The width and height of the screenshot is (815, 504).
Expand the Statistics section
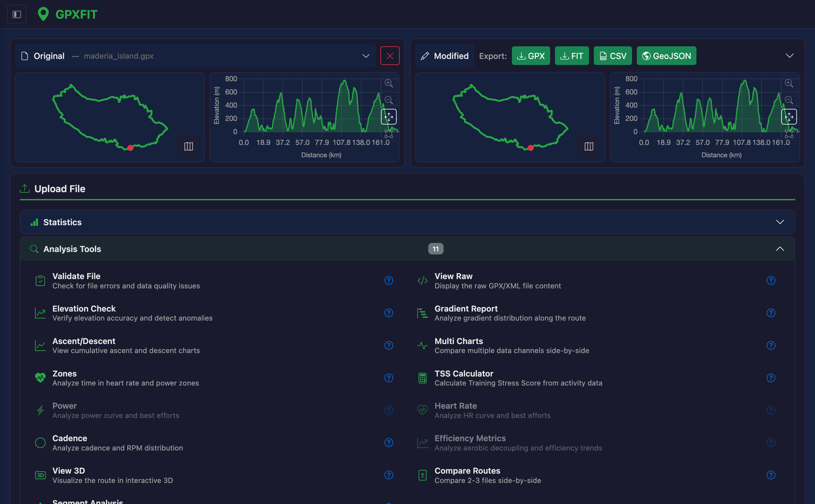click(x=780, y=222)
